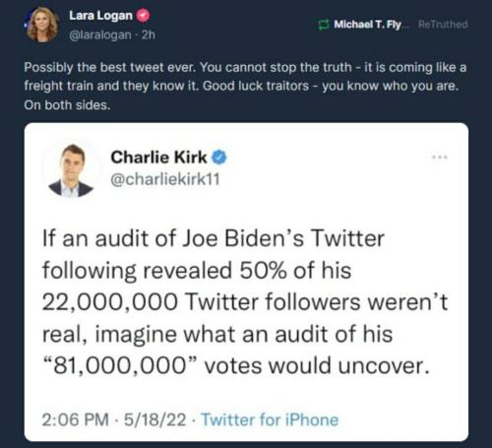The image size is (492, 448).
Task: Click the green ReTruth arrows icon
Action: point(324,25)
